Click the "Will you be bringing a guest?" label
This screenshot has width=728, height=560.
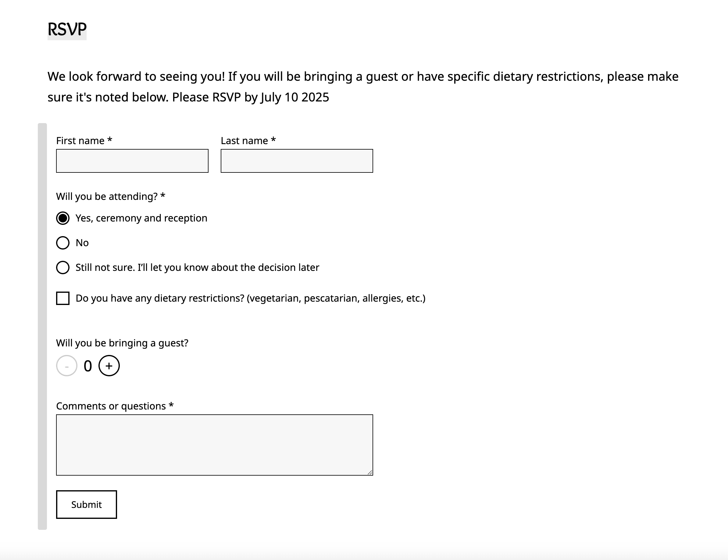[x=122, y=343]
